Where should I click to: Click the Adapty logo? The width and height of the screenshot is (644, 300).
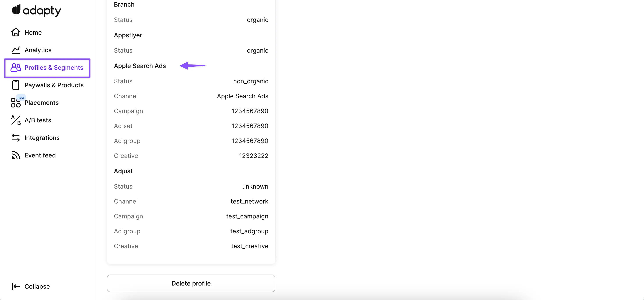pos(36,11)
